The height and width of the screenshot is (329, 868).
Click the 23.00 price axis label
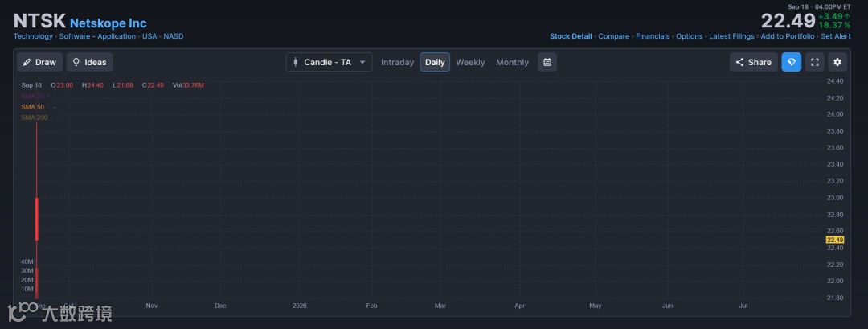pos(835,198)
